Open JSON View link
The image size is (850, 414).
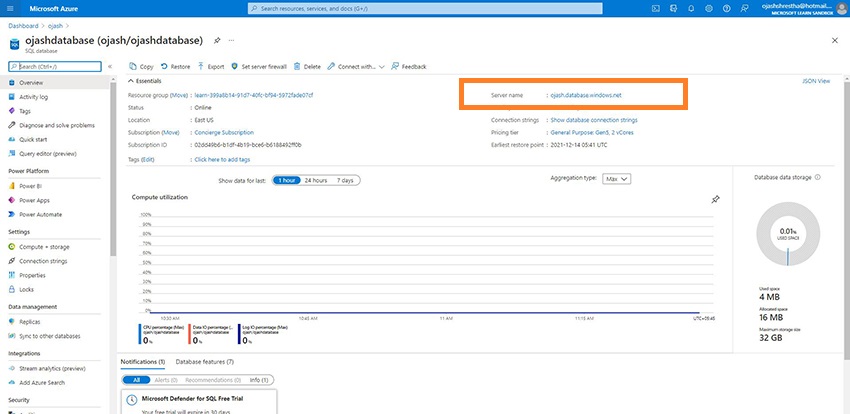pyautogui.click(x=816, y=81)
